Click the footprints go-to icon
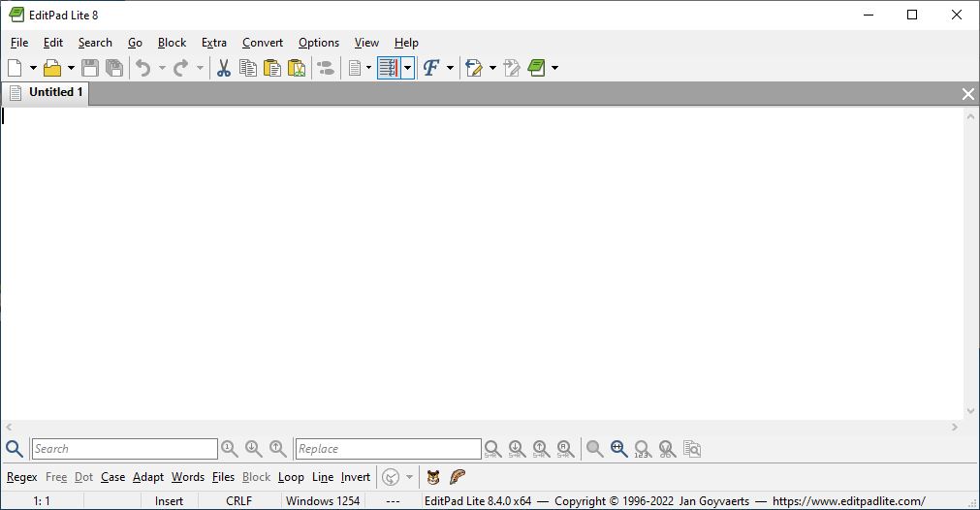The image size is (980, 510). [x=326, y=68]
